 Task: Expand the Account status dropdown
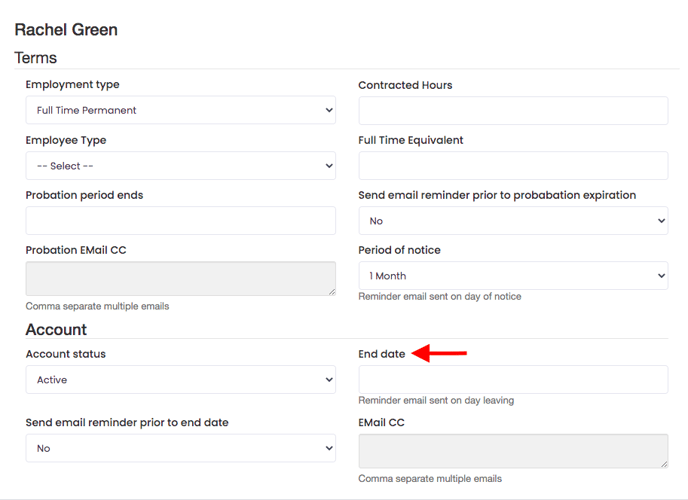pos(180,380)
